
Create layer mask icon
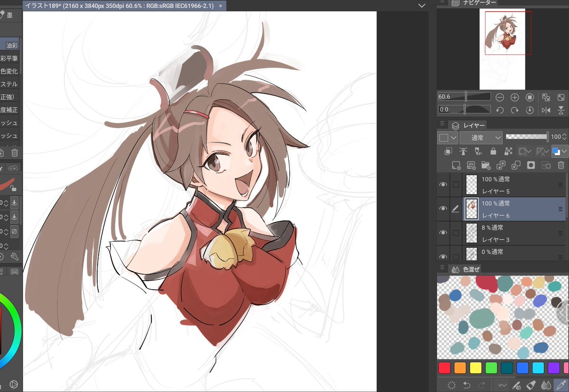[532, 165]
